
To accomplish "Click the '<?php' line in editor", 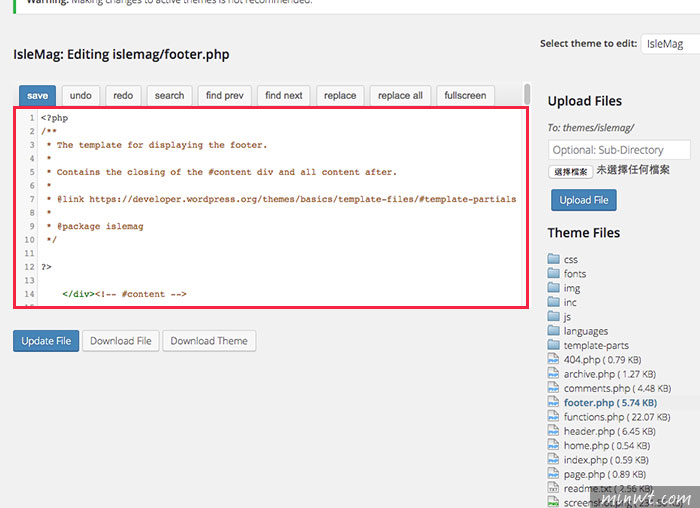I will 54,118.
